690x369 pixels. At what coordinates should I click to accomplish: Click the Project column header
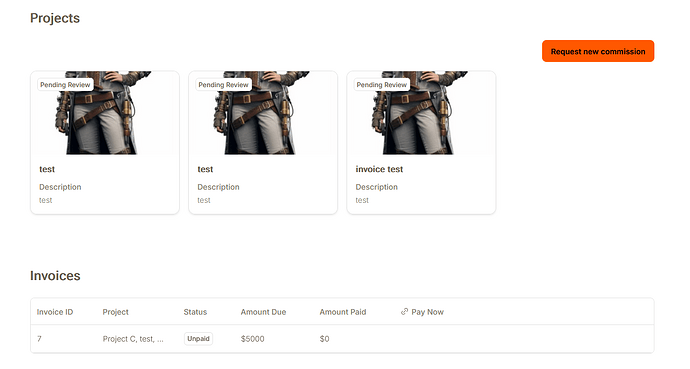point(115,312)
